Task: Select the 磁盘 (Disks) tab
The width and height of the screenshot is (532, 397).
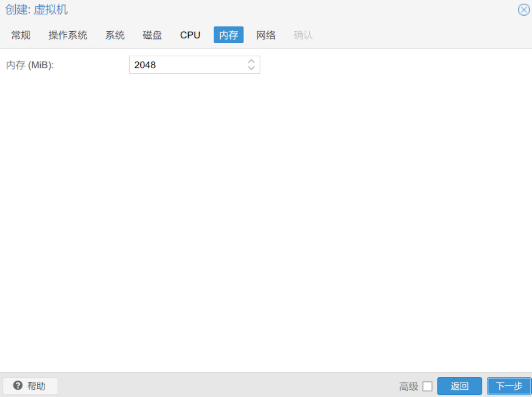Action: pyautogui.click(x=152, y=35)
